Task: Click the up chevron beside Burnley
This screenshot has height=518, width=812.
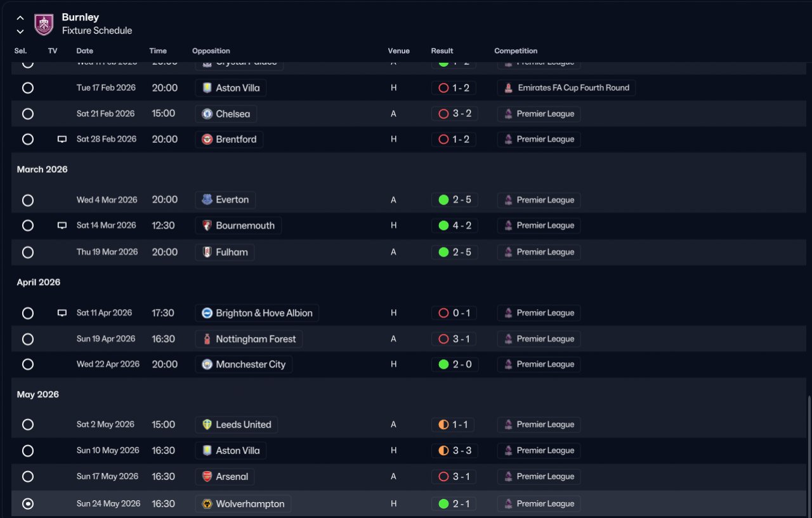Action: pos(20,18)
